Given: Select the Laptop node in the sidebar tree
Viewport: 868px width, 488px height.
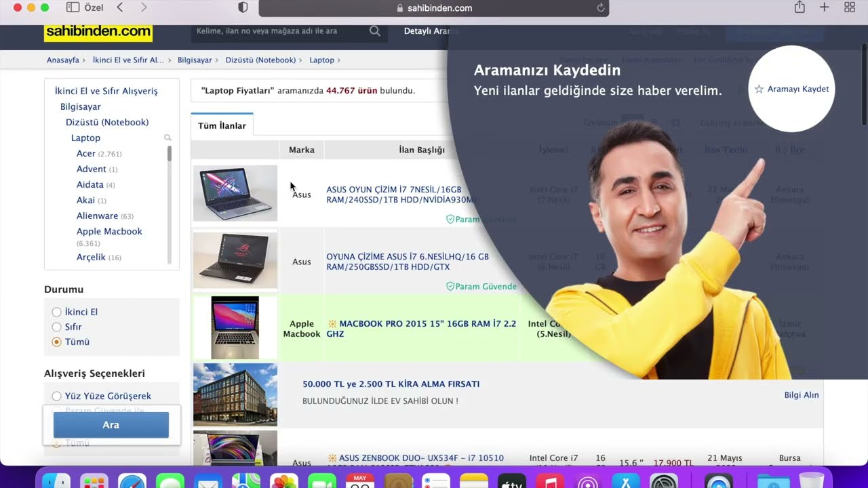Looking at the screenshot, I should point(85,138).
